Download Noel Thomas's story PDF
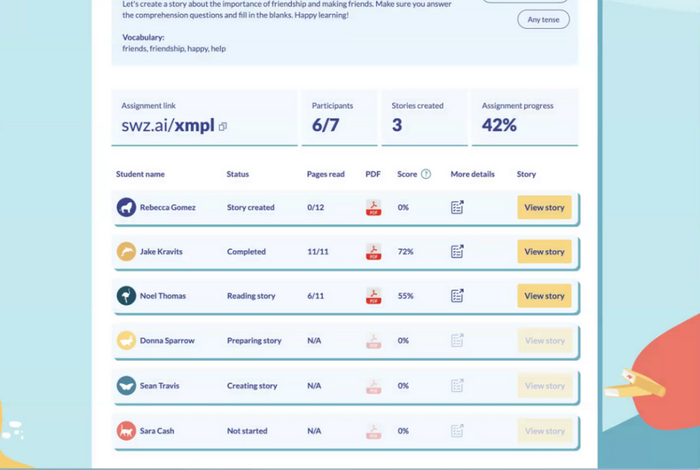Viewport: 700px width, 470px height. [373, 296]
